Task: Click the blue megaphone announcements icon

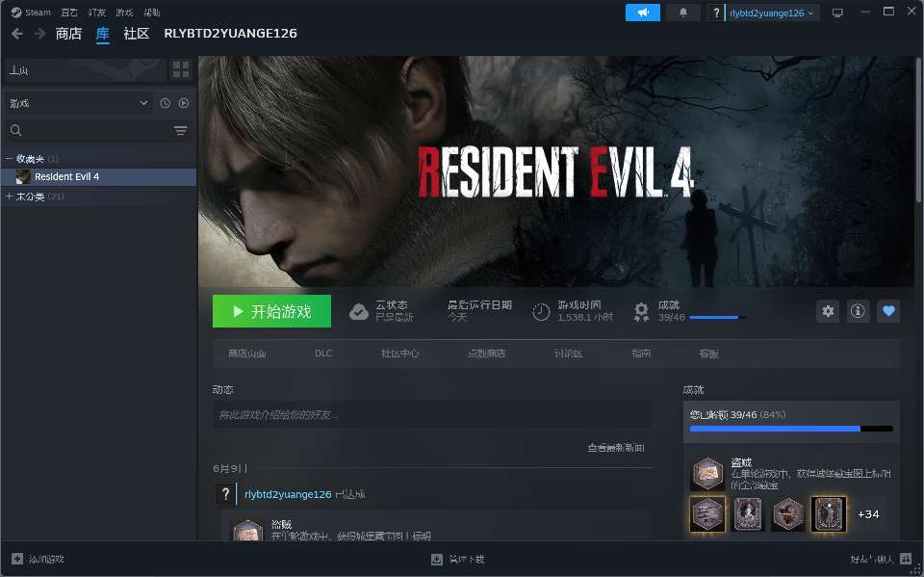Action: (x=643, y=13)
